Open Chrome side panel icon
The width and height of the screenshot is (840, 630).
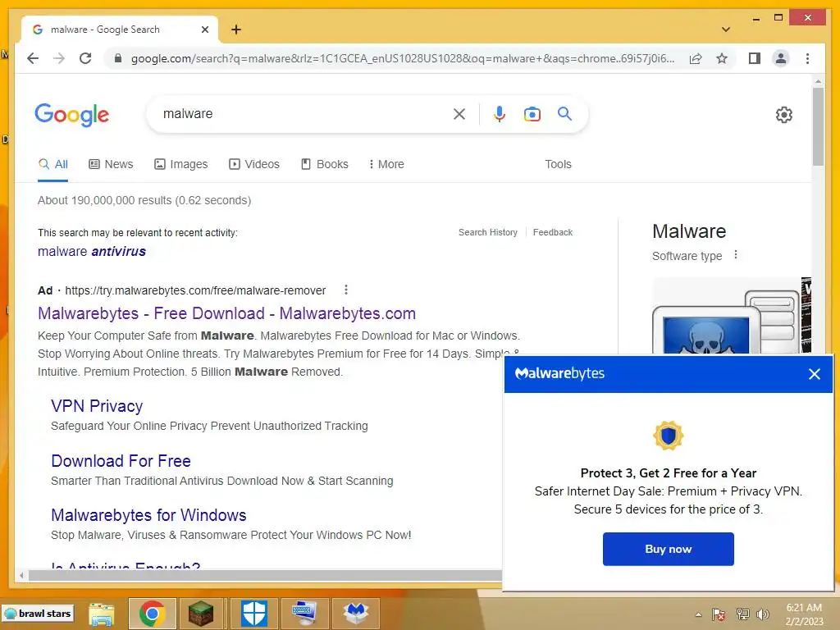pyautogui.click(x=755, y=58)
